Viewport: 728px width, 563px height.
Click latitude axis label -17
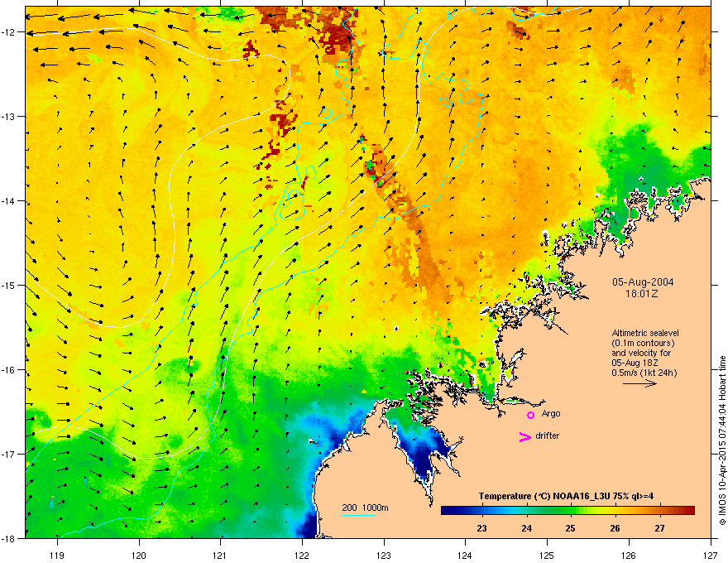point(9,454)
